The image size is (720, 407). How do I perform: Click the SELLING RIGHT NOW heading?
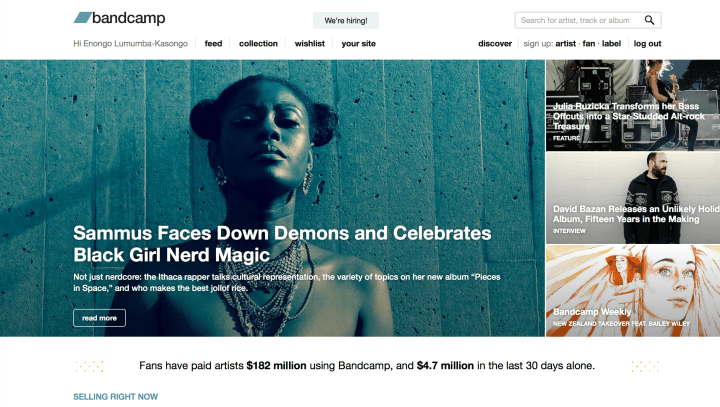coord(116,396)
